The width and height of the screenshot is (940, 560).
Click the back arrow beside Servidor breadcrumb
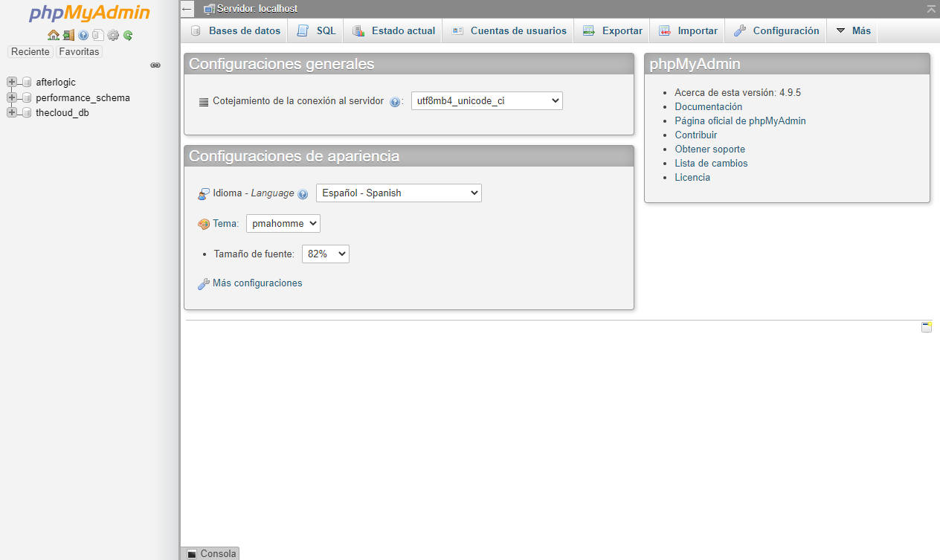pos(187,9)
